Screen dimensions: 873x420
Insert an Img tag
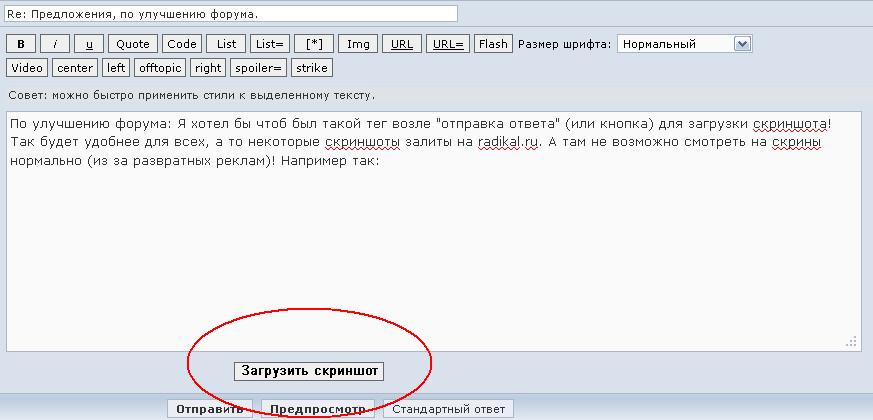coord(358,44)
